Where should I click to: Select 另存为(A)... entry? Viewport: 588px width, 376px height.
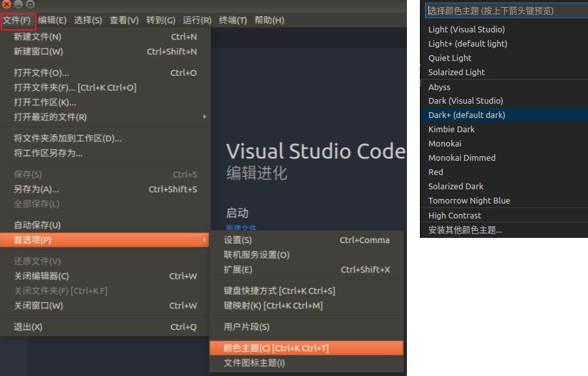[x=105, y=189]
